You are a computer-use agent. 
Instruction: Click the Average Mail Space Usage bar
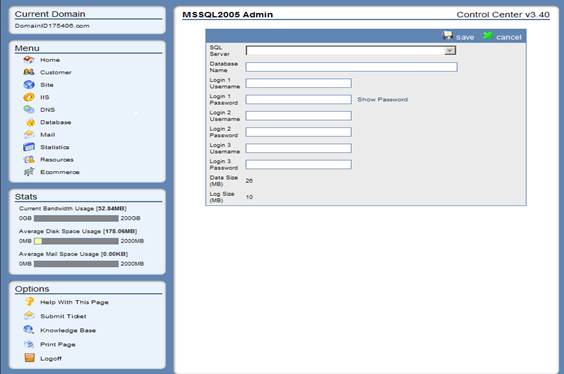tap(76, 264)
